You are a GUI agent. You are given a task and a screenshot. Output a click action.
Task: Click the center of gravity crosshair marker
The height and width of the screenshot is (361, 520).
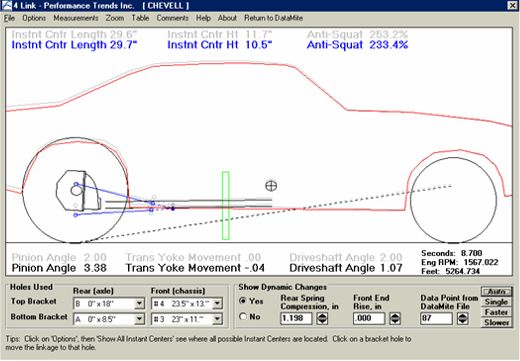pyautogui.click(x=271, y=186)
